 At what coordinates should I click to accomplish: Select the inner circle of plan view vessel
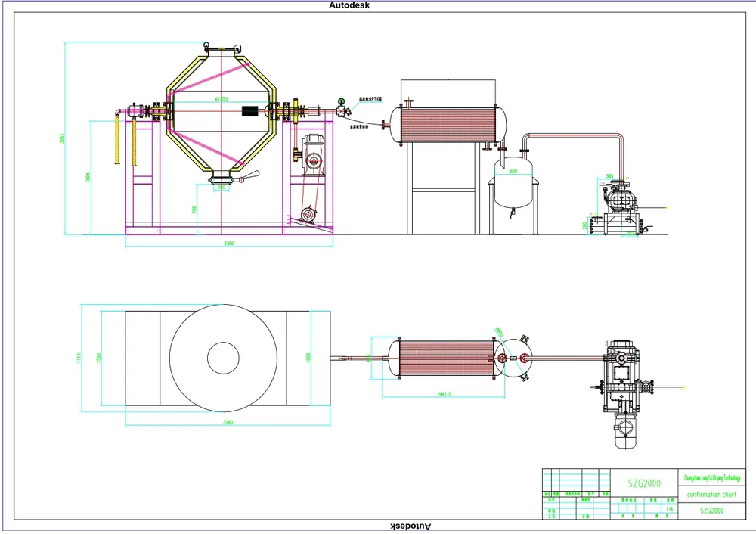[x=223, y=358]
